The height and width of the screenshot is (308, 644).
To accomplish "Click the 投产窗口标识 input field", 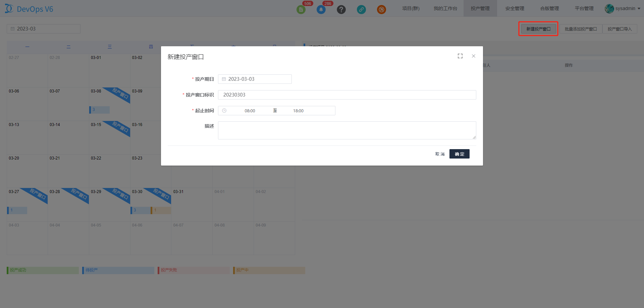I will [x=347, y=95].
